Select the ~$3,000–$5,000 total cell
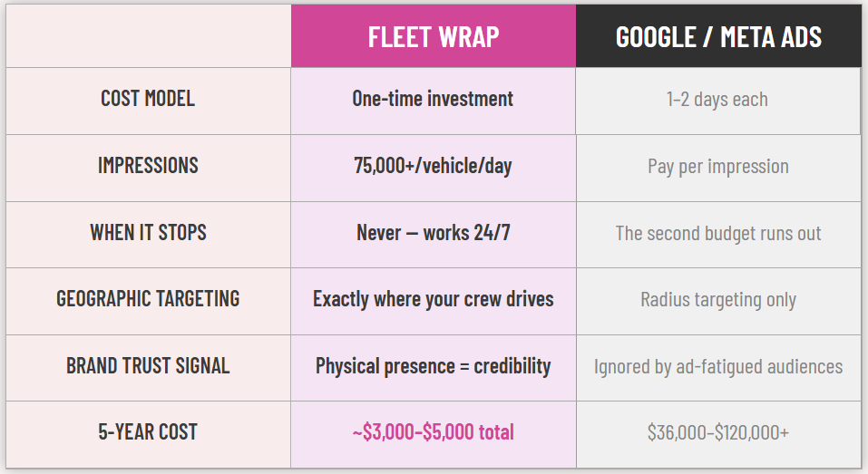This screenshot has width=868, height=474. point(434,432)
